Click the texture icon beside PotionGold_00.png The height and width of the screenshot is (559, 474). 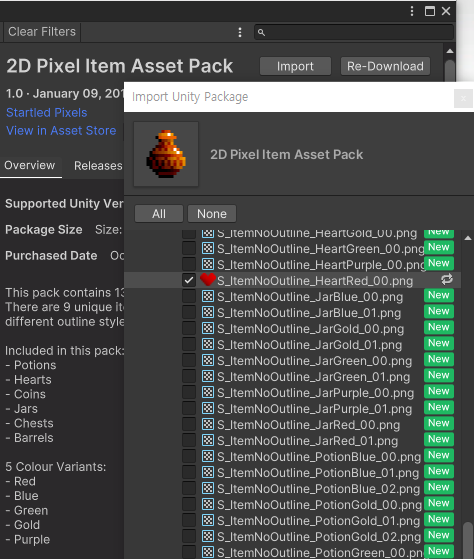pyautogui.click(x=208, y=504)
